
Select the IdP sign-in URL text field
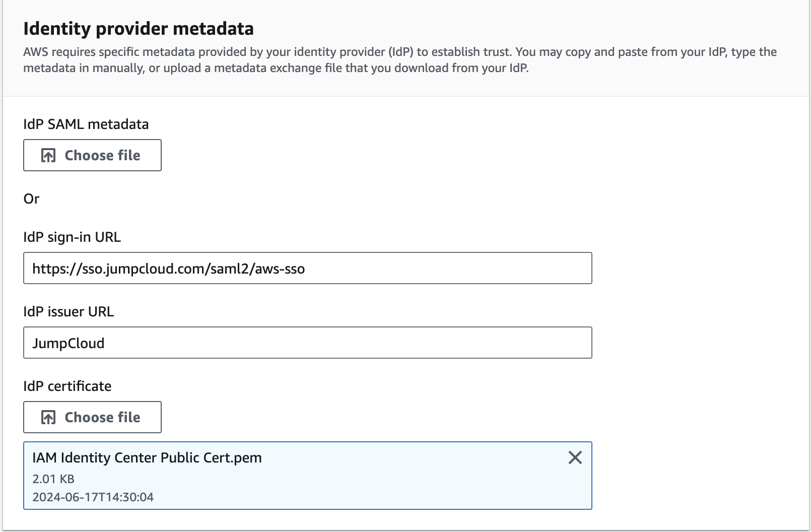[307, 268]
